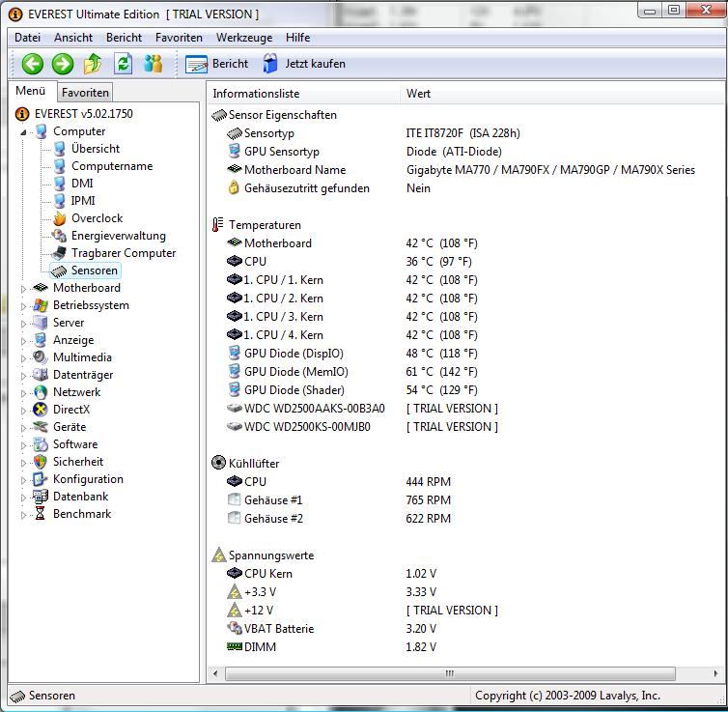
Task: Click the folder up-level icon
Action: click(93, 64)
